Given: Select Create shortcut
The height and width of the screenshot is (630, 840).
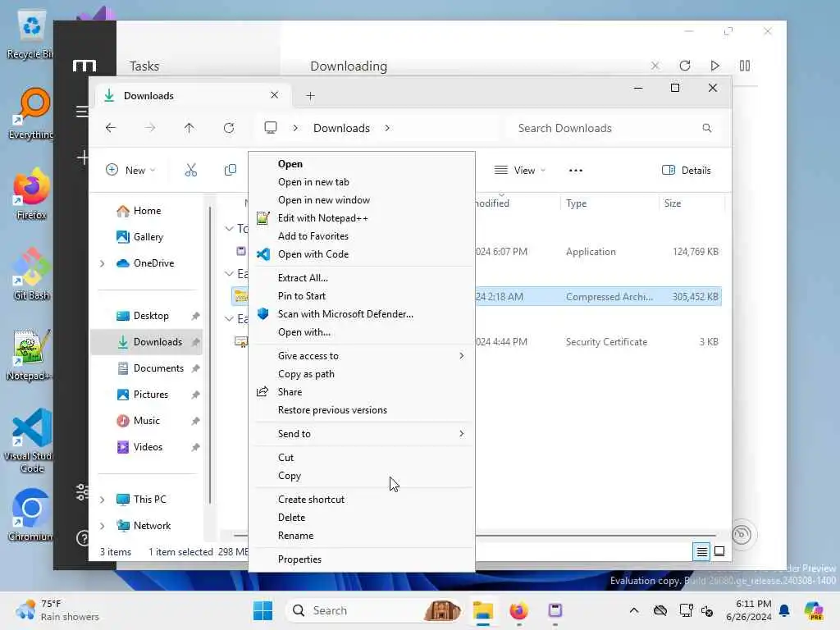Looking at the screenshot, I should coord(311,500).
